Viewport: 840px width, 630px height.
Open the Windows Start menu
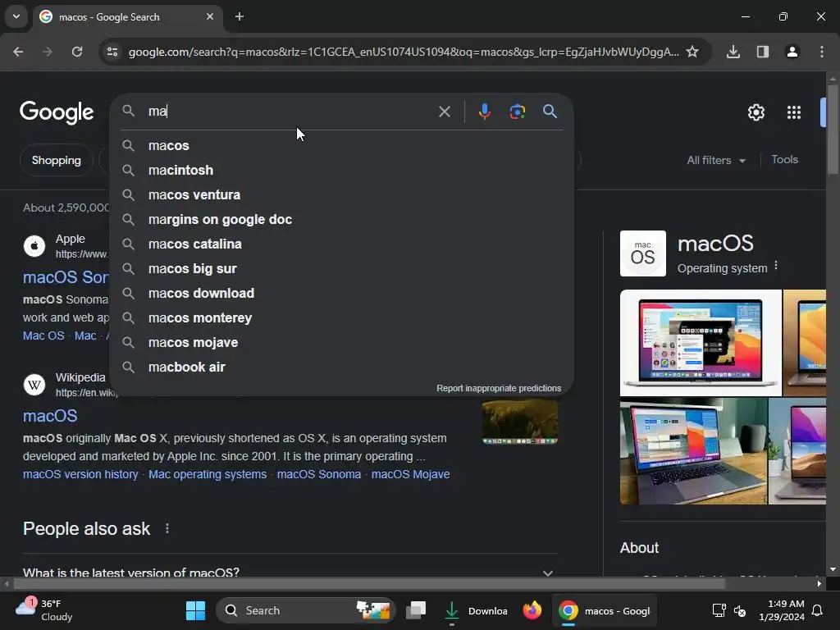tap(195, 610)
